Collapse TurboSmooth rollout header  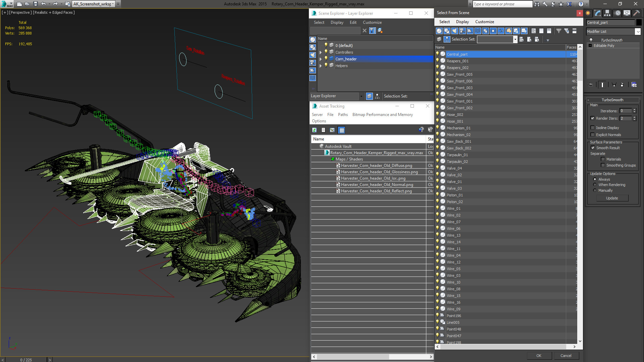click(x=612, y=100)
